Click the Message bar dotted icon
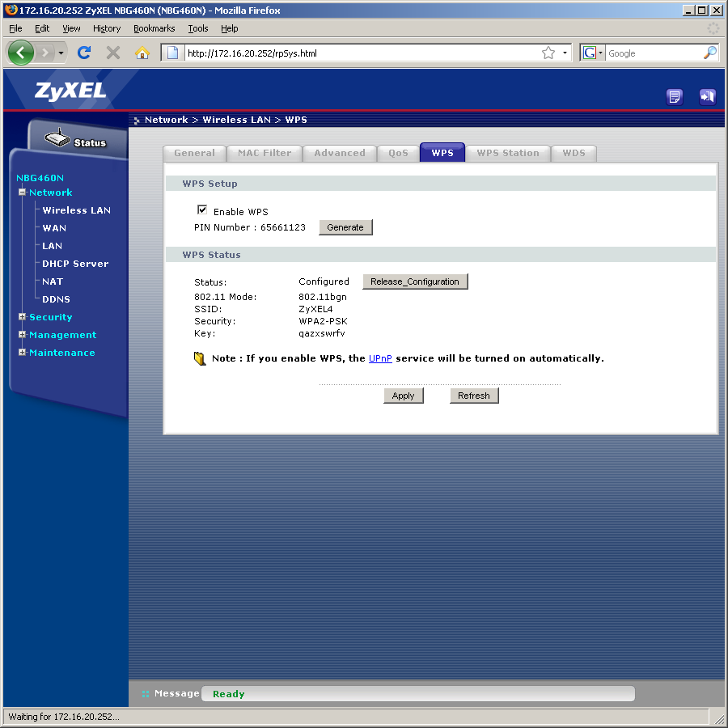Viewport: 728px width, 728px height. tap(146, 694)
